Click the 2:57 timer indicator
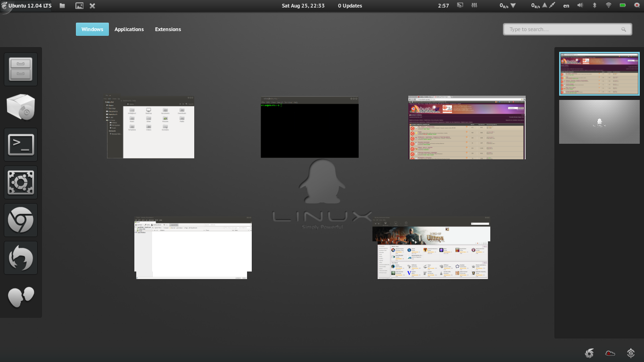Viewport: 644px width, 362px height. (x=443, y=6)
